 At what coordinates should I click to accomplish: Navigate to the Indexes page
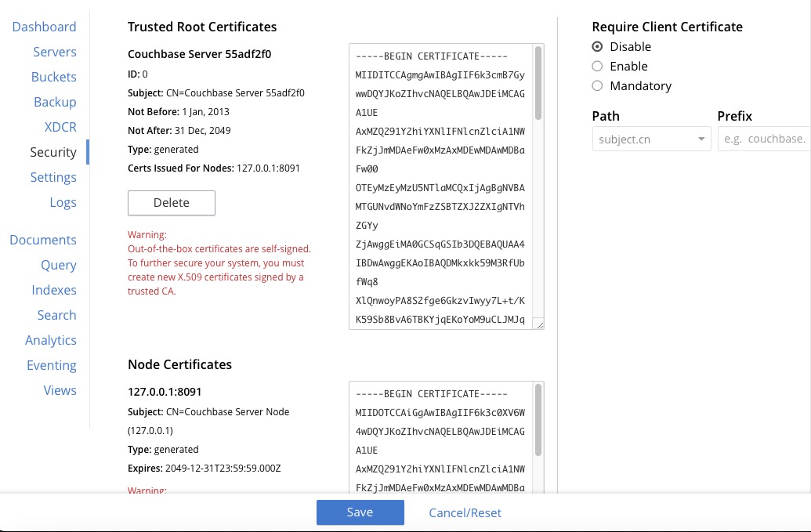point(53,290)
